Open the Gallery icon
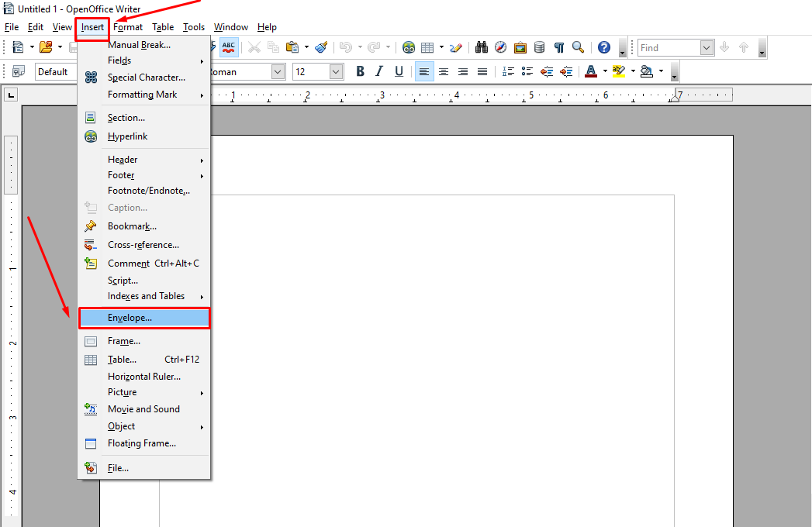Image resolution: width=812 pixels, height=527 pixels. point(520,47)
